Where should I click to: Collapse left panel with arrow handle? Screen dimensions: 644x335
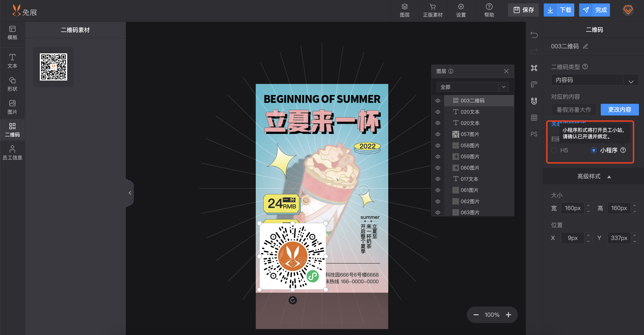point(130,193)
